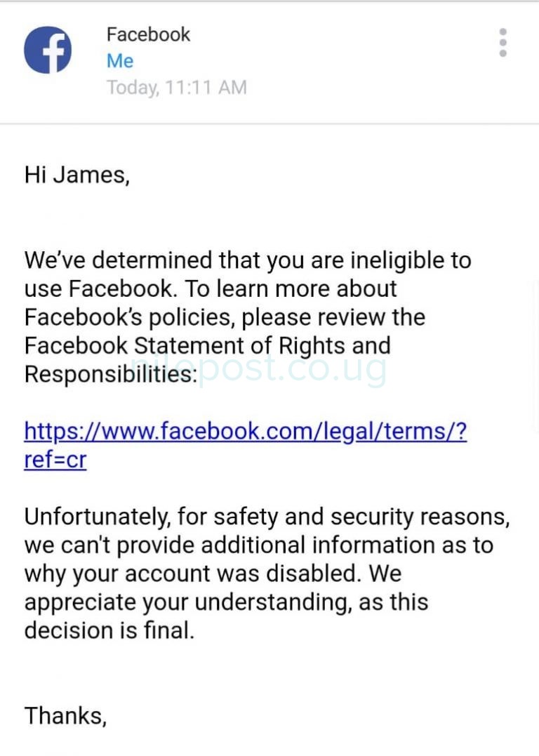This screenshot has width=539, height=756.
Task: Click the line "appreciate your understanding, as this"
Action: pyautogui.click(x=226, y=602)
